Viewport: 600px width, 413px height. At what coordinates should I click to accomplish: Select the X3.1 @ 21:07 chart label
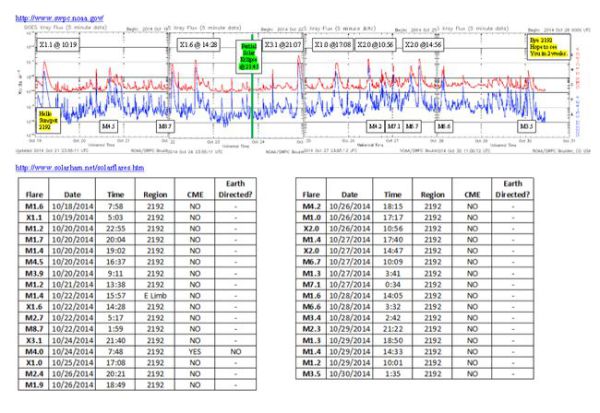pos(285,45)
